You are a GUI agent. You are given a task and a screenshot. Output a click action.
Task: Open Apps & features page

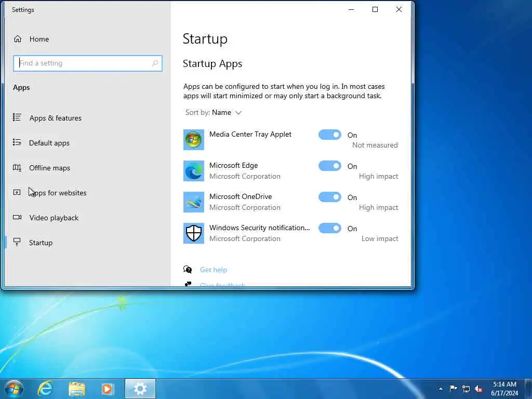coord(55,118)
